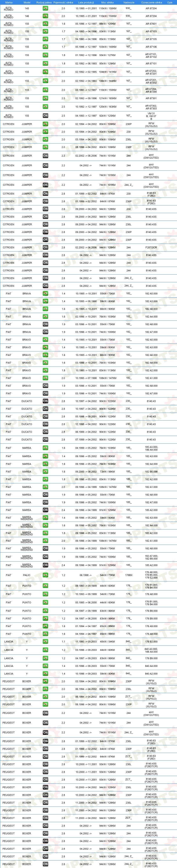Viewport: 177px width, 868px height.
Task: Click petrol icon in AR 67106 engine row
Action: [45, 47]
